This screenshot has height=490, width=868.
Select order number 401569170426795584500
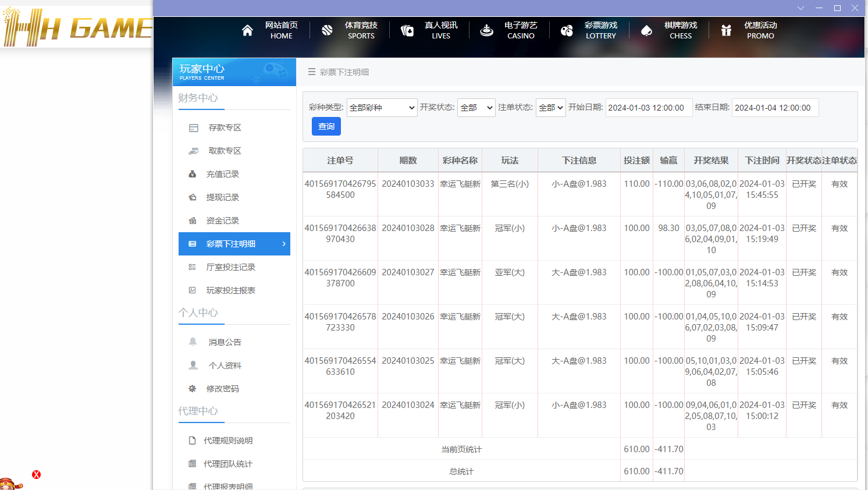(340, 189)
